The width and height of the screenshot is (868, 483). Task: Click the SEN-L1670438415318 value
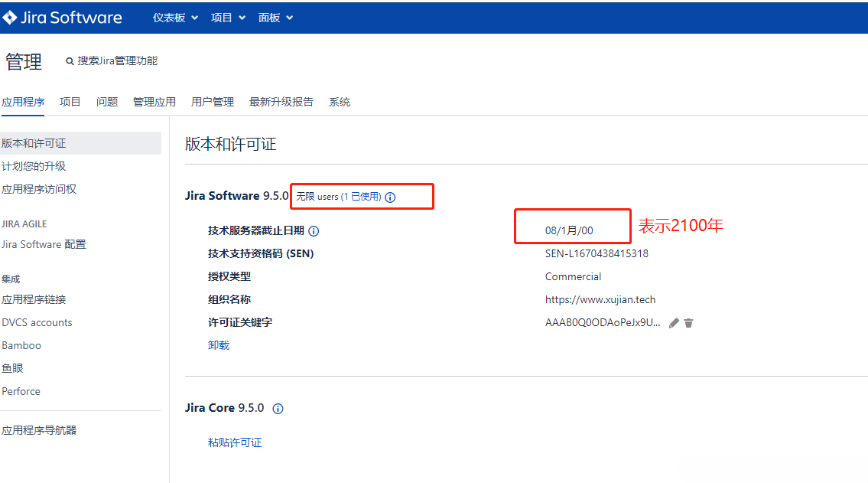pyautogui.click(x=597, y=253)
